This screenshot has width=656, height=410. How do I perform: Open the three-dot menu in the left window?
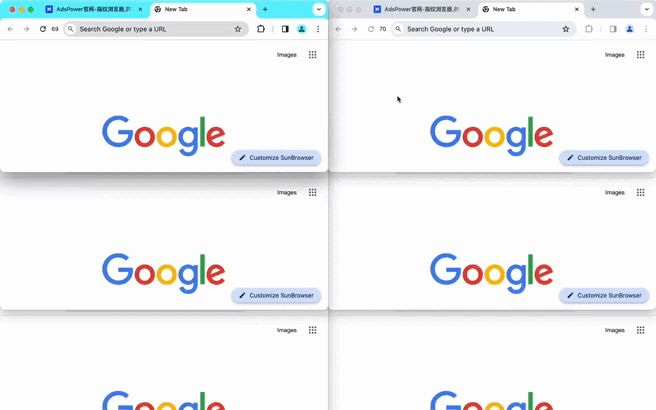[318, 29]
